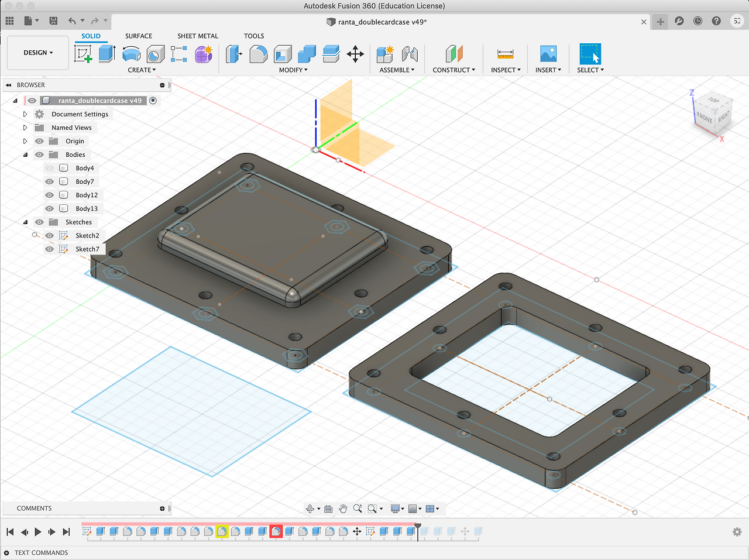
Task: Switch to SHEET METAL tab
Action: click(x=198, y=36)
